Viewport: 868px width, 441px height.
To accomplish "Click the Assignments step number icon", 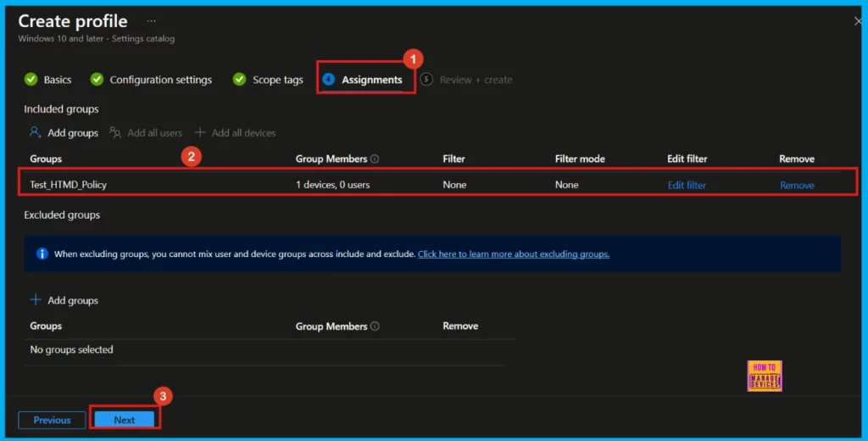I will tap(328, 79).
